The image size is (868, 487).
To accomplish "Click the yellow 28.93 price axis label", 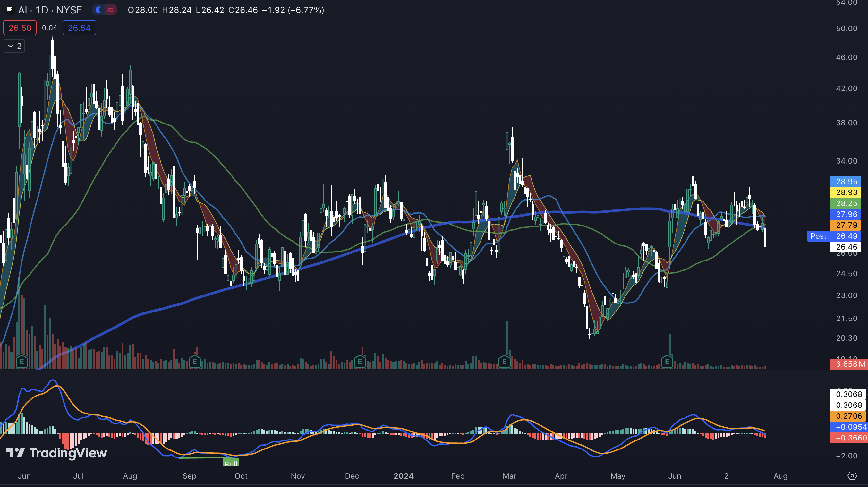I will [846, 192].
